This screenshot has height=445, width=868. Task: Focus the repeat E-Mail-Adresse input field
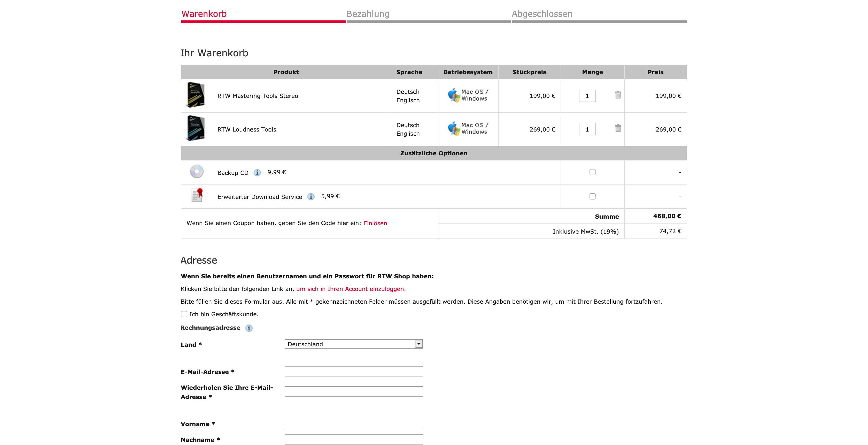pos(353,392)
